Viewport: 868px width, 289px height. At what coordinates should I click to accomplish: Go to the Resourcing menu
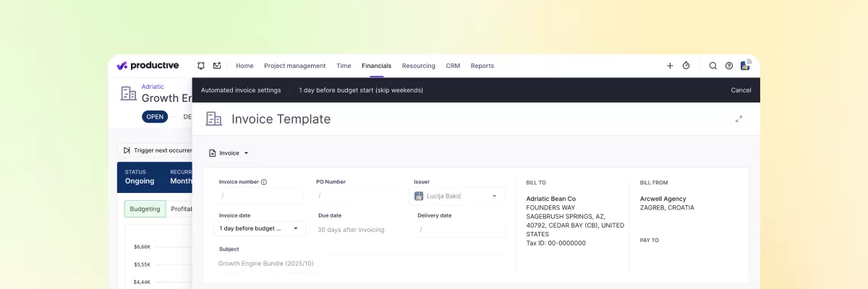(418, 66)
